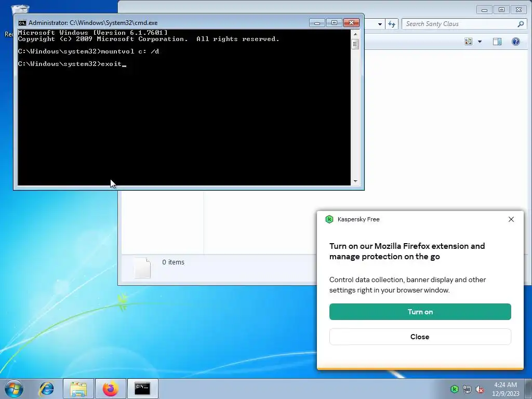532x399 pixels.
Task: Dismiss Kaspersky popup with the X
Action: pos(511,219)
